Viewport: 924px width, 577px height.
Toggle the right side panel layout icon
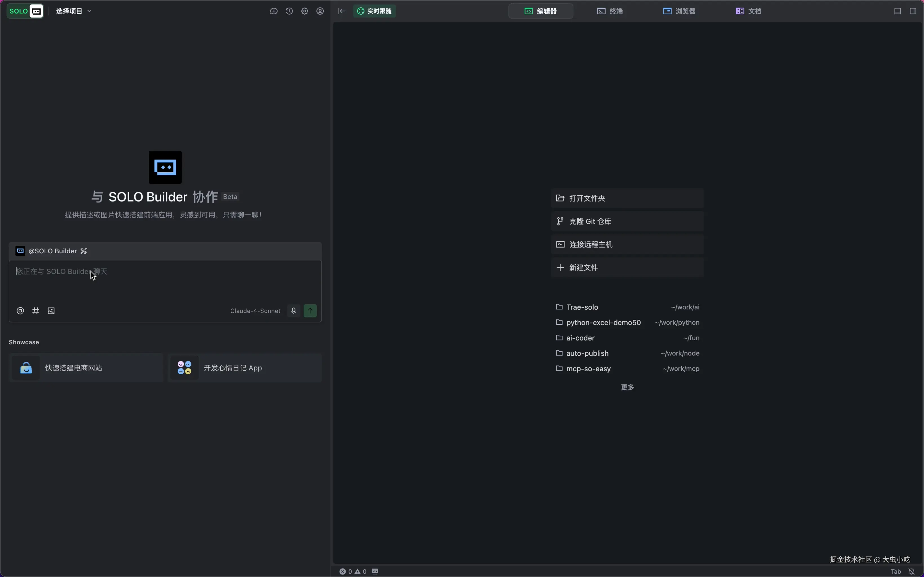(912, 11)
